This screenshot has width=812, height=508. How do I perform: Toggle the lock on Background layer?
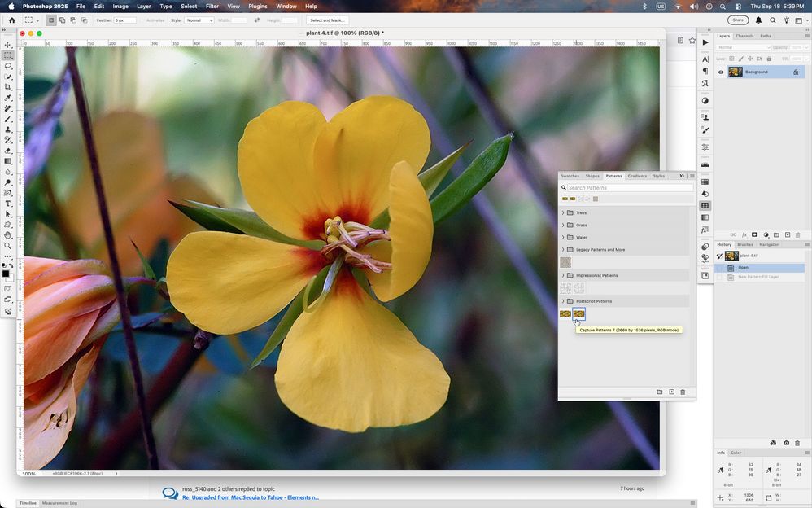796,72
